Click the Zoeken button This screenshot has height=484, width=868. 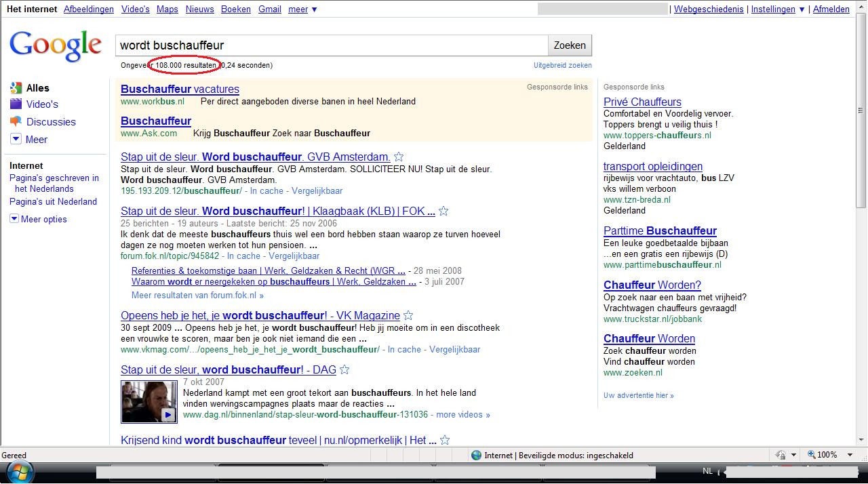point(570,45)
